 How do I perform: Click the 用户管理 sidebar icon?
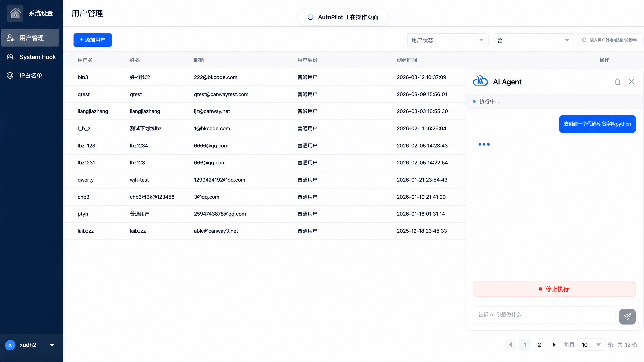pyautogui.click(x=10, y=38)
